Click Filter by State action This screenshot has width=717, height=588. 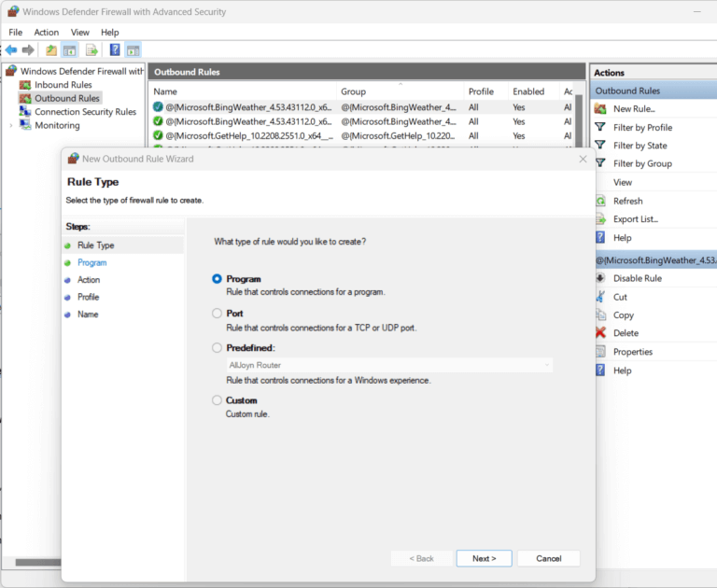pos(640,146)
